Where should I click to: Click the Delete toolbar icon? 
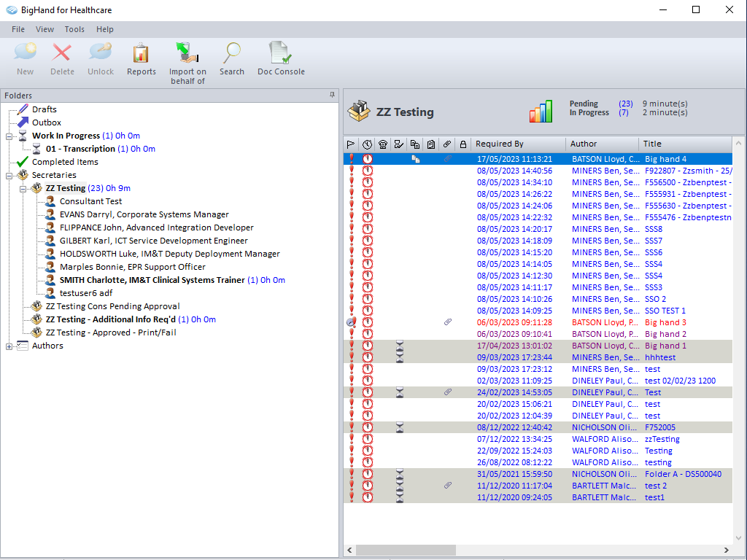click(62, 52)
